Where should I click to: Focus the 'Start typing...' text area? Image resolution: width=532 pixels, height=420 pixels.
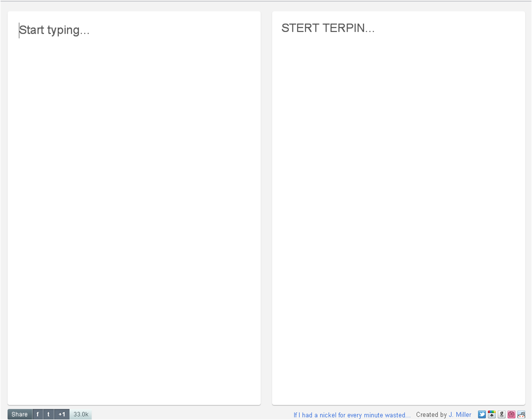coord(55,30)
